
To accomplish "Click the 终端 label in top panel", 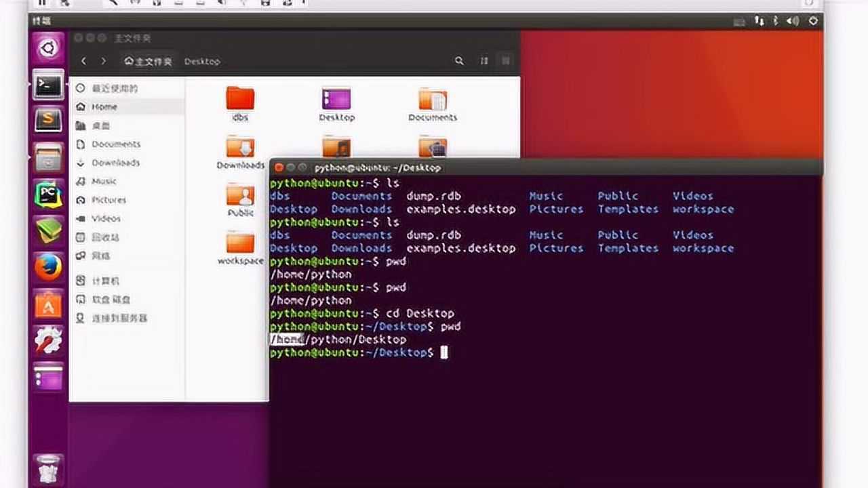I will pyautogui.click(x=41, y=21).
